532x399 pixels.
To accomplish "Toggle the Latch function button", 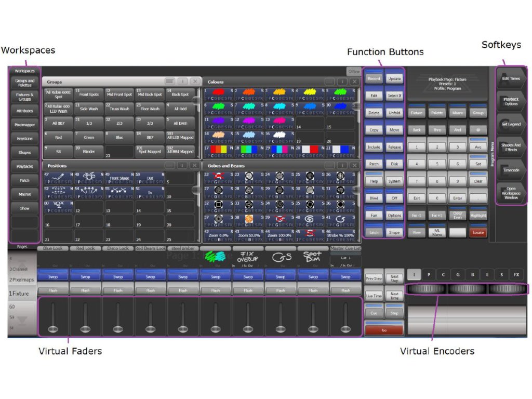I will click(x=374, y=232).
